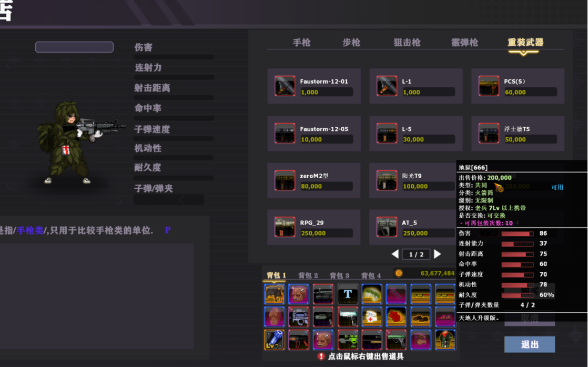Go to previous shop page arrow
The height and width of the screenshot is (367, 588).
(395, 254)
